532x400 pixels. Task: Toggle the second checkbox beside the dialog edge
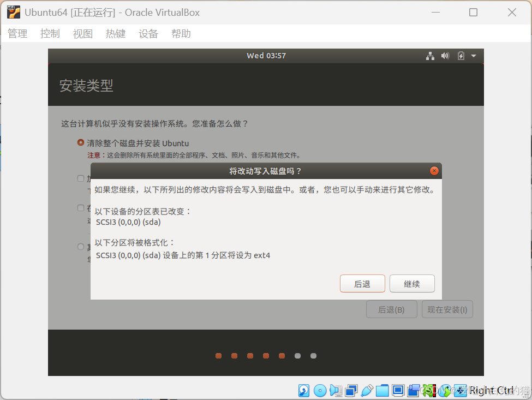[81, 208]
